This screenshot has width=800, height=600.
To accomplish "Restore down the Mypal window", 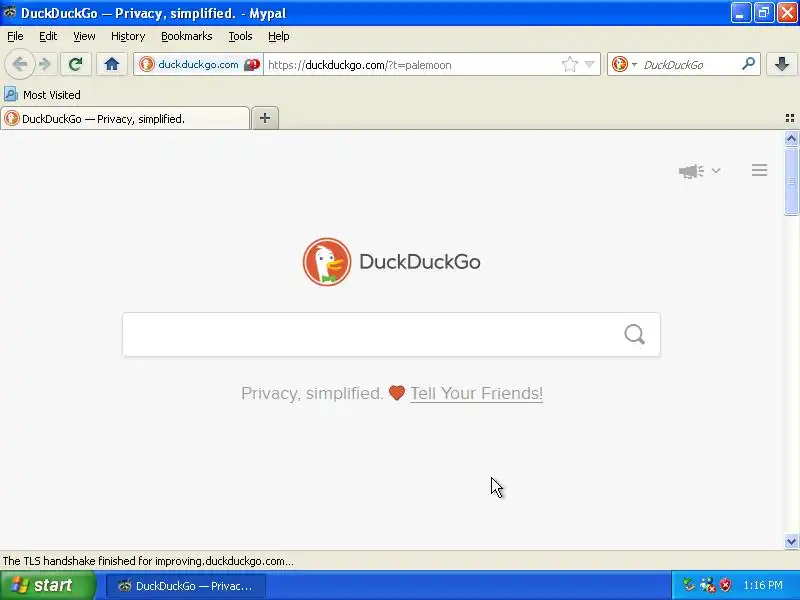I will coord(764,13).
